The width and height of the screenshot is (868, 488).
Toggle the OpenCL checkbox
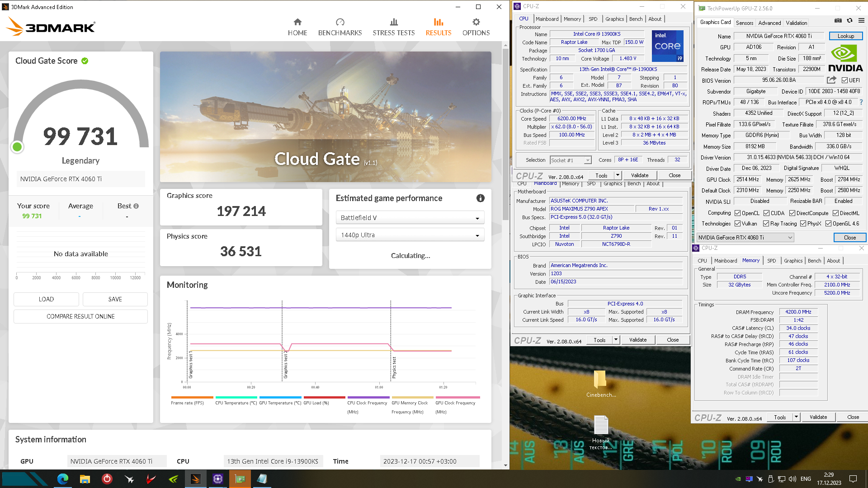click(x=737, y=213)
